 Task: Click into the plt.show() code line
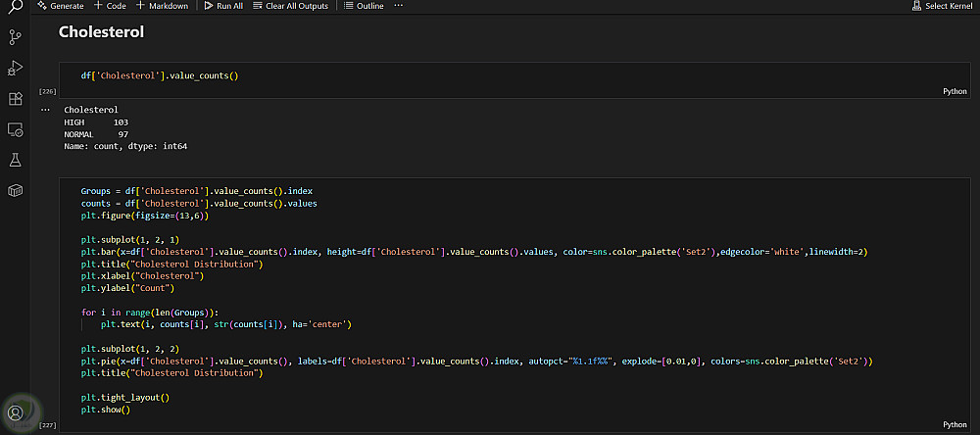click(106, 410)
